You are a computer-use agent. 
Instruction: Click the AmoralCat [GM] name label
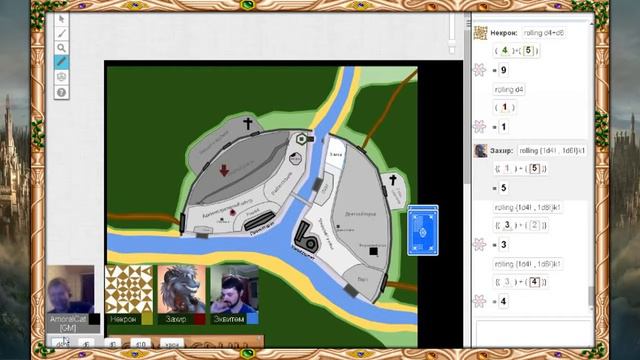[68, 323]
